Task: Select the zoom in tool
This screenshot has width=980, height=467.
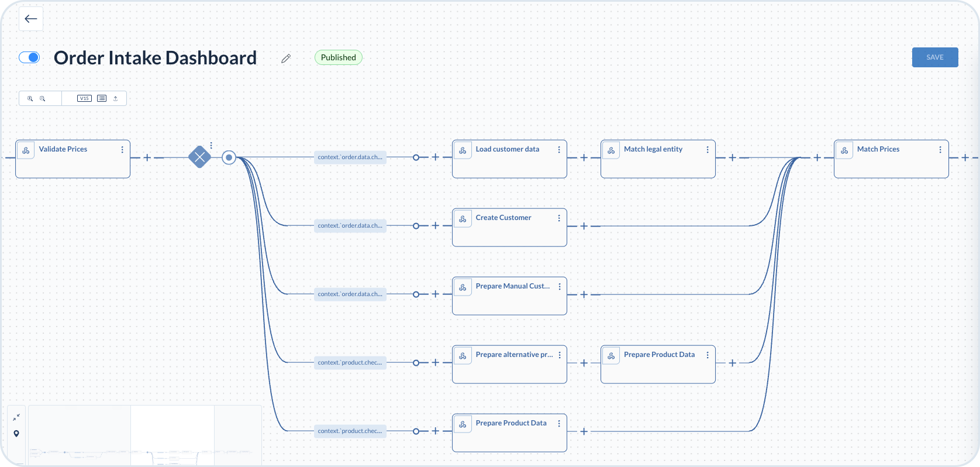Action: pyautogui.click(x=30, y=98)
